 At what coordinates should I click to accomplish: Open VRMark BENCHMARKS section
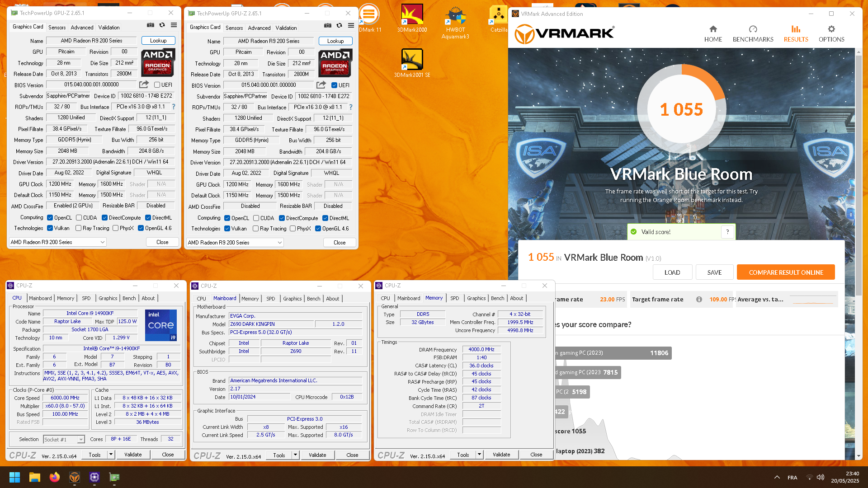click(753, 34)
